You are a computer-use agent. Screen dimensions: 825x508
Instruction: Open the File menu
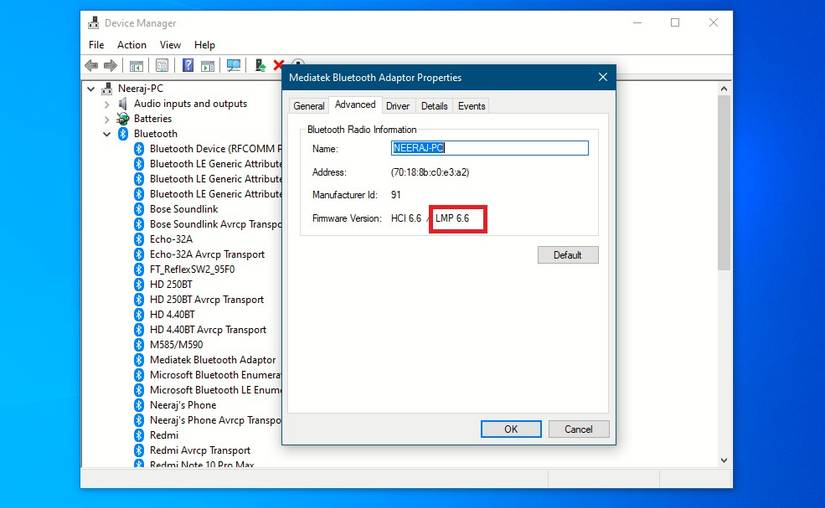[96, 45]
